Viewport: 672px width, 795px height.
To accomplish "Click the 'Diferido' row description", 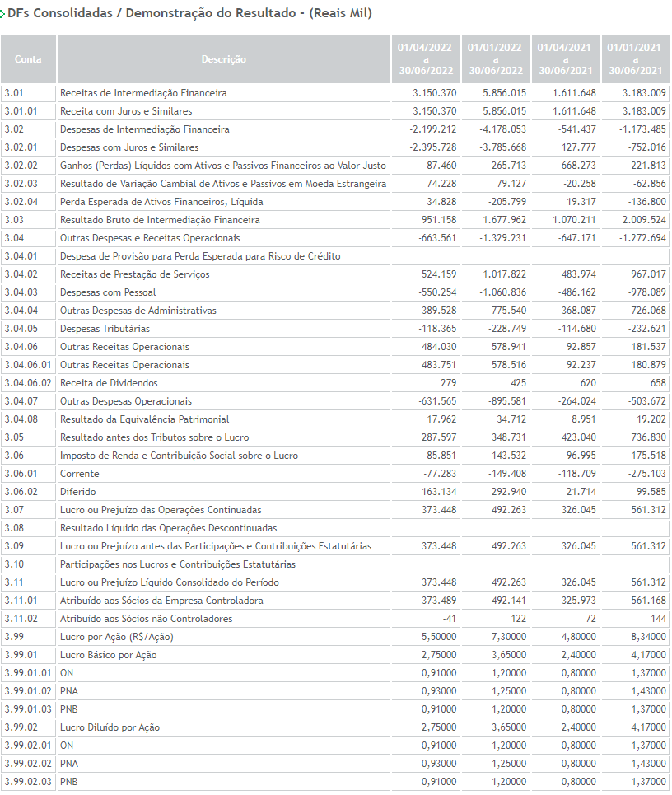I will (78, 492).
